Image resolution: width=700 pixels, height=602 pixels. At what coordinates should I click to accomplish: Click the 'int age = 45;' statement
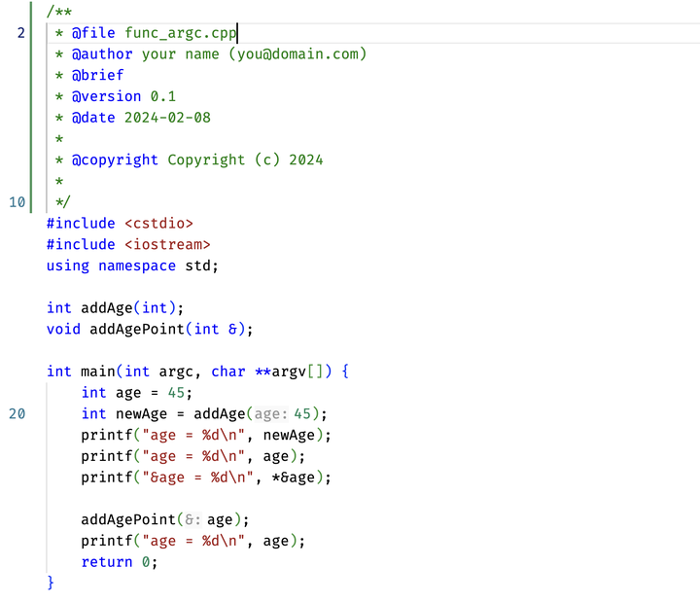137,393
